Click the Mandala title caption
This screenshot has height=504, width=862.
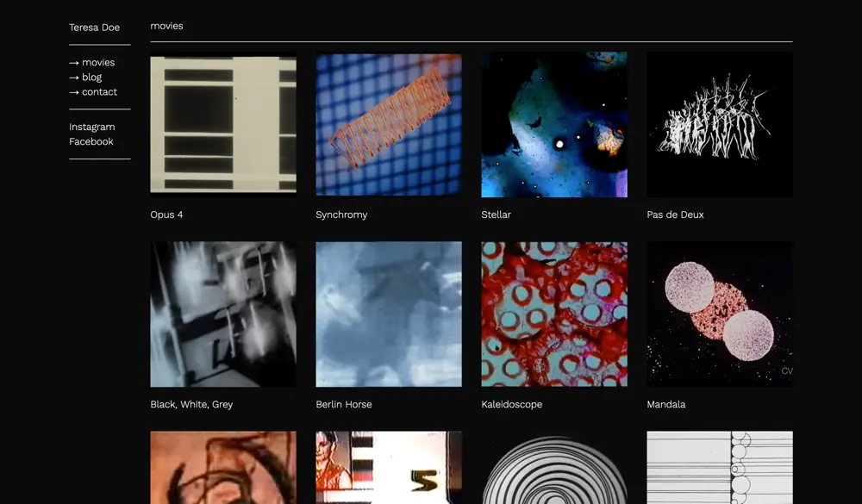point(665,405)
